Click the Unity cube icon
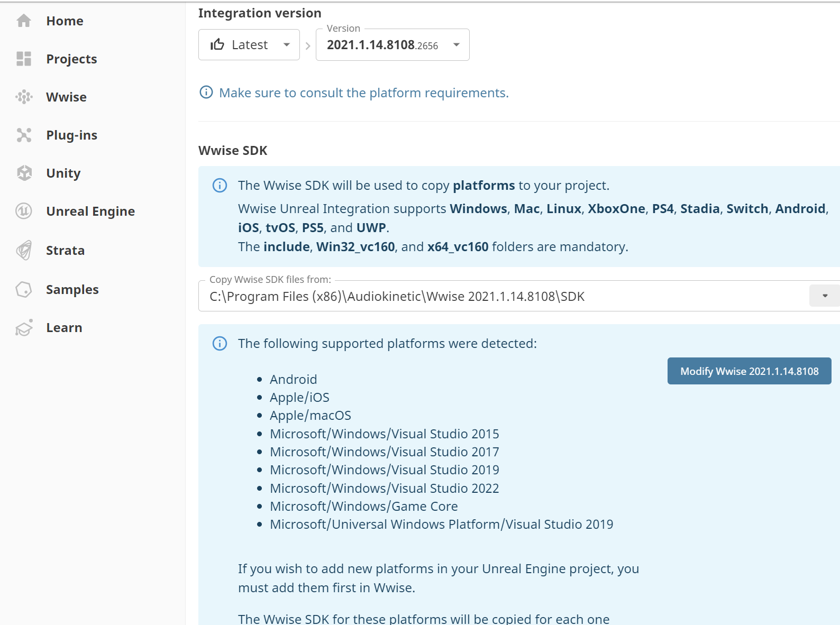This screenshot has width=840, height=625. click(x=24, y=173)
